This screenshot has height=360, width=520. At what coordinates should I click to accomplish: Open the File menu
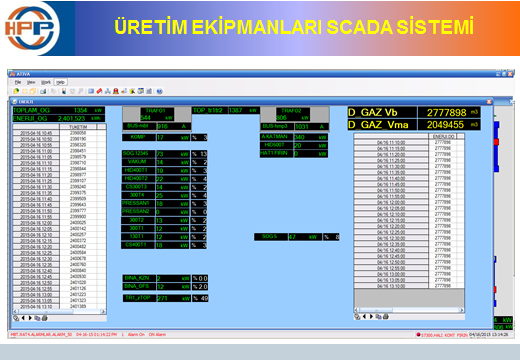point(18,82)
